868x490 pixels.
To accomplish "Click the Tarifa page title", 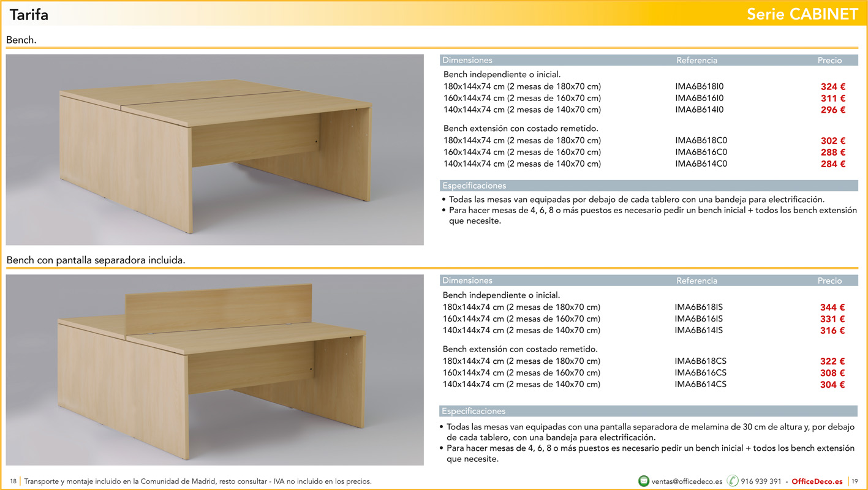I will coord(29,14).
